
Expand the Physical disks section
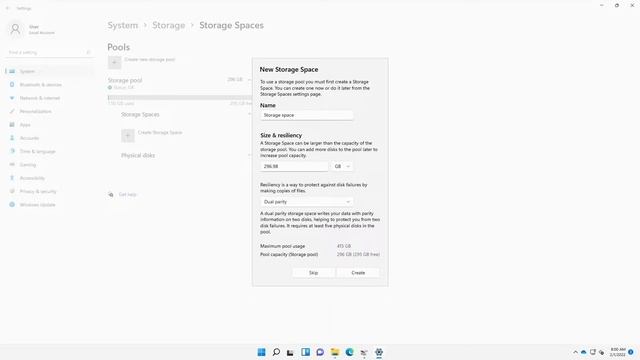pyautogui.click(x=249, y=156)
